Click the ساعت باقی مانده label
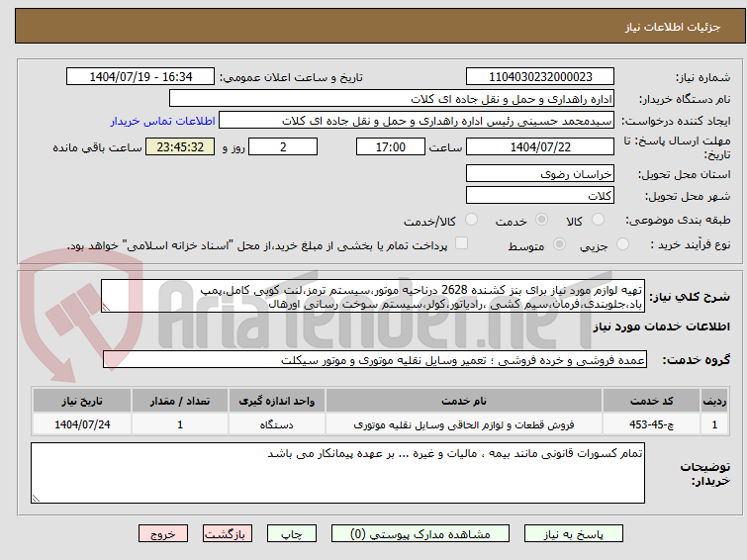This screenshot has height=560, width=747. pyautogui.click(x=97, y=147)
